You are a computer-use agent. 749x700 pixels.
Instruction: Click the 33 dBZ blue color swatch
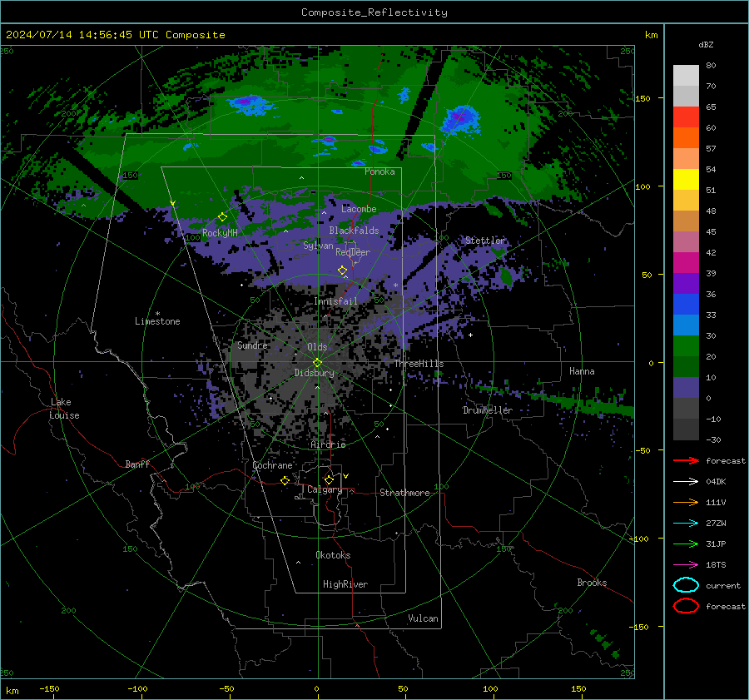tap(686, 305)
